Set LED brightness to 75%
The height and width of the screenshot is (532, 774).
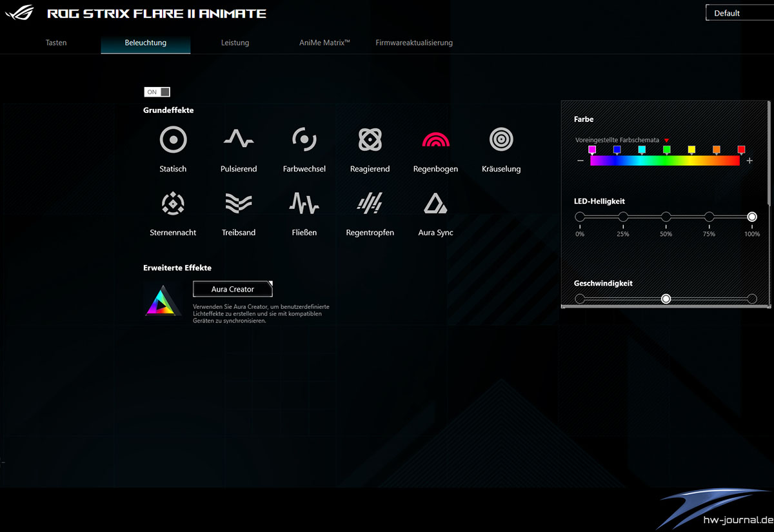(709, 217)
